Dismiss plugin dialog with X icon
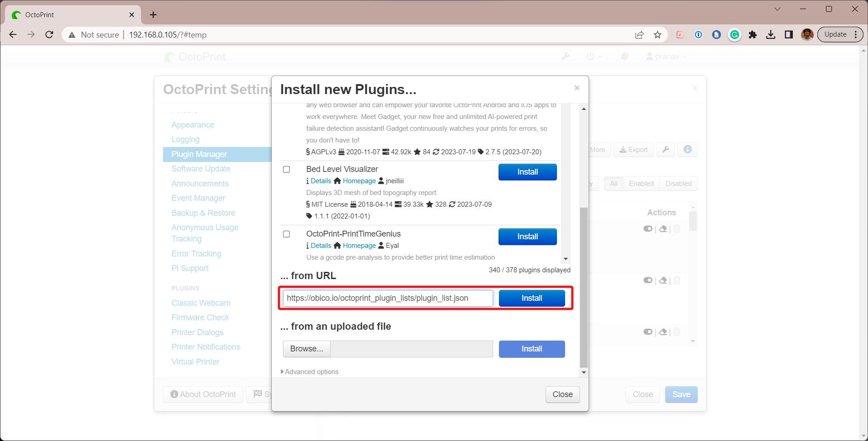Viewport: 868px width, 441px height. 577,88
